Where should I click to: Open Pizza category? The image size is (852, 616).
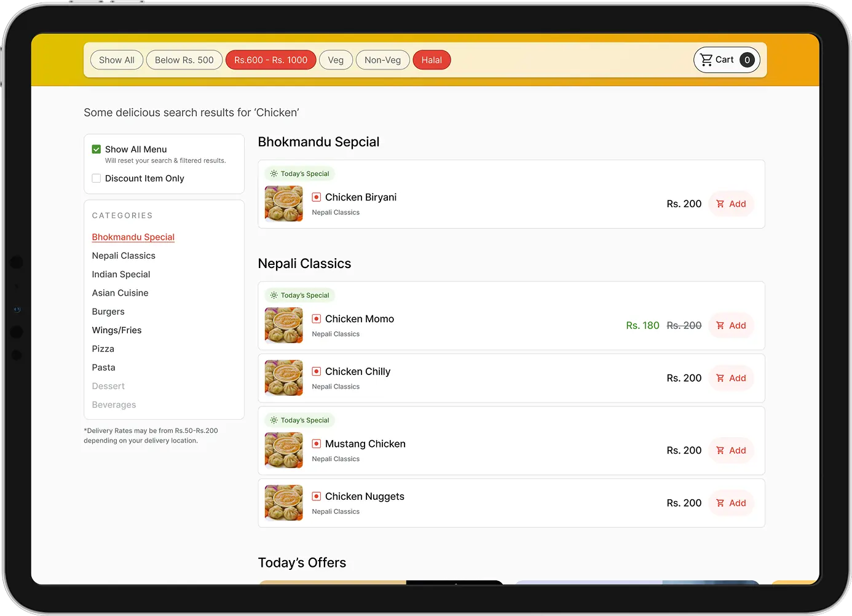103,349
